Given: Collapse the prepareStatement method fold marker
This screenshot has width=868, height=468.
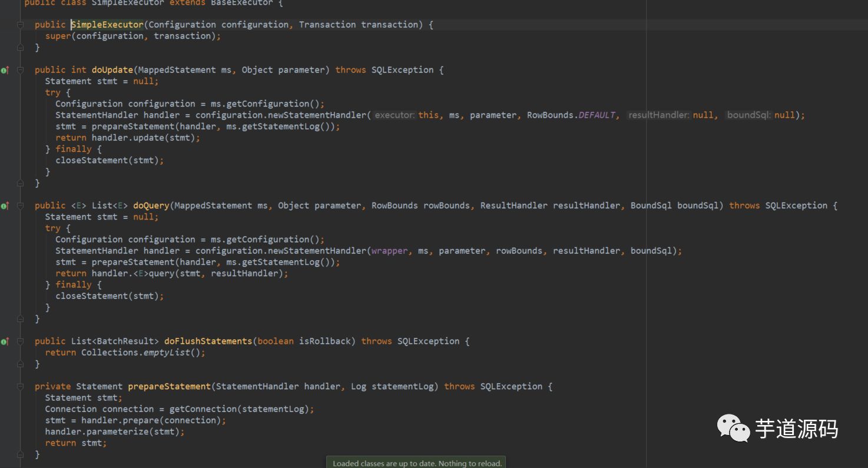Looking at the screenshot, I should click(20, 387).
